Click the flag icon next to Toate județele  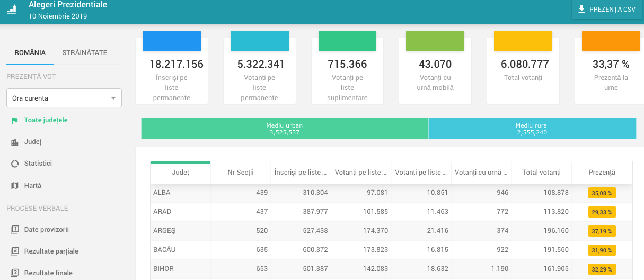point(15,121)
